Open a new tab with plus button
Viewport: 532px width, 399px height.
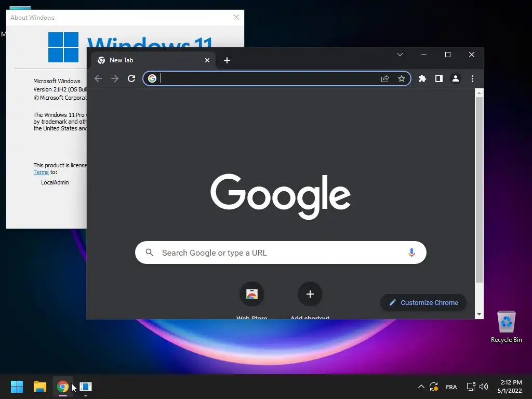227,60
